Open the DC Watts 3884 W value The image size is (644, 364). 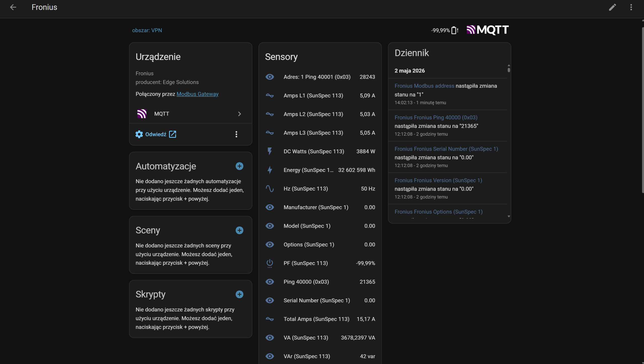coord(366,151)
